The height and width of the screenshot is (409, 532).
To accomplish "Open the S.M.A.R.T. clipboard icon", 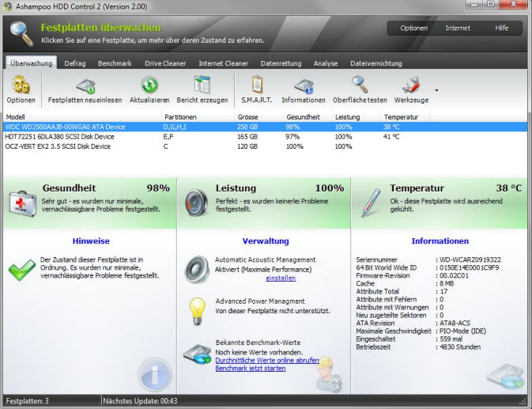I will 257,85.
